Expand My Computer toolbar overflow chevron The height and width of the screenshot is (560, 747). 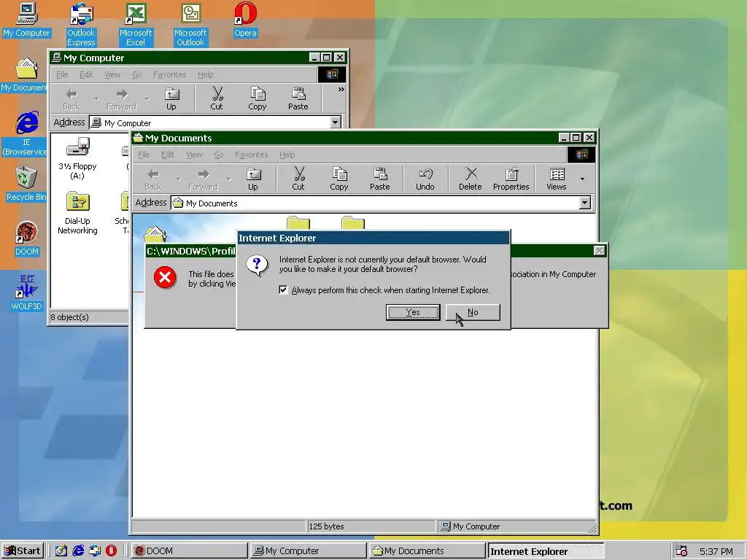pyautogui.click(x=341, y=90)
